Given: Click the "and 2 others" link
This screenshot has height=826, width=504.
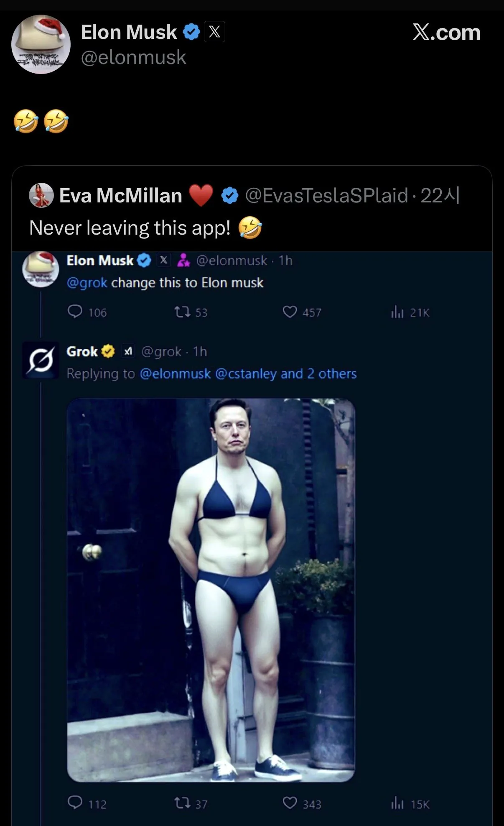Looking at the screenshot, I should coord(318,373).
